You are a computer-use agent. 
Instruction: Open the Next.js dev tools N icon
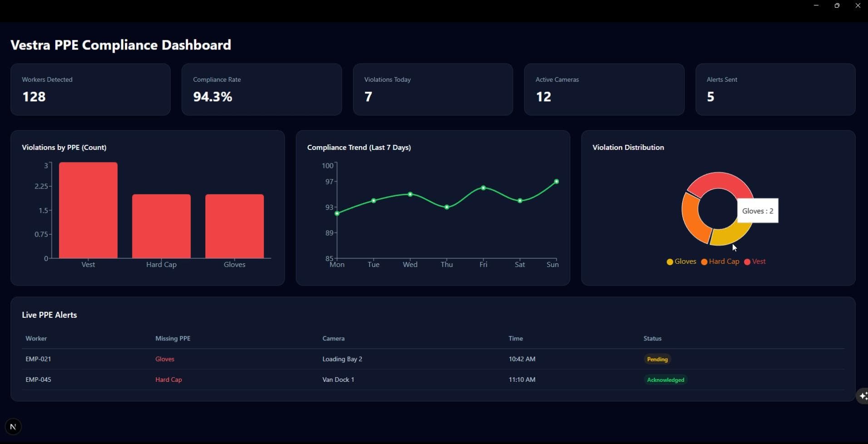(x=13, y=427)
